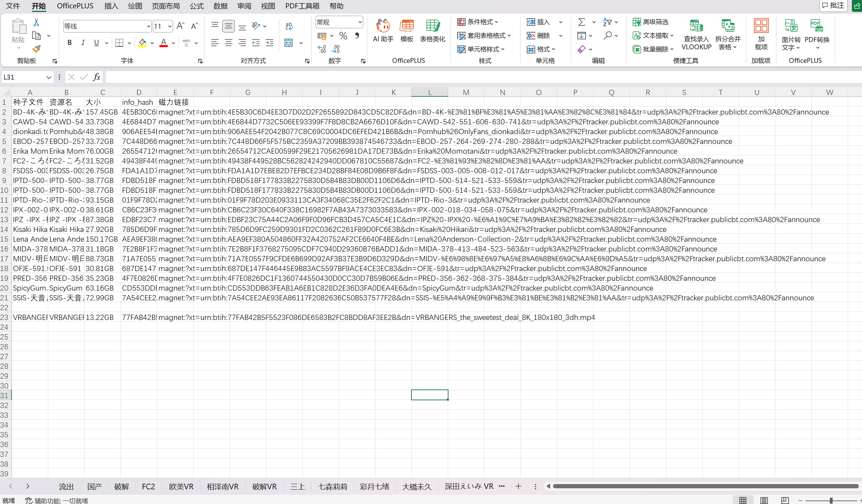Click the Format Painter brush icon
The height and width of the screenshot is (504, 862).
pos(36,49)
